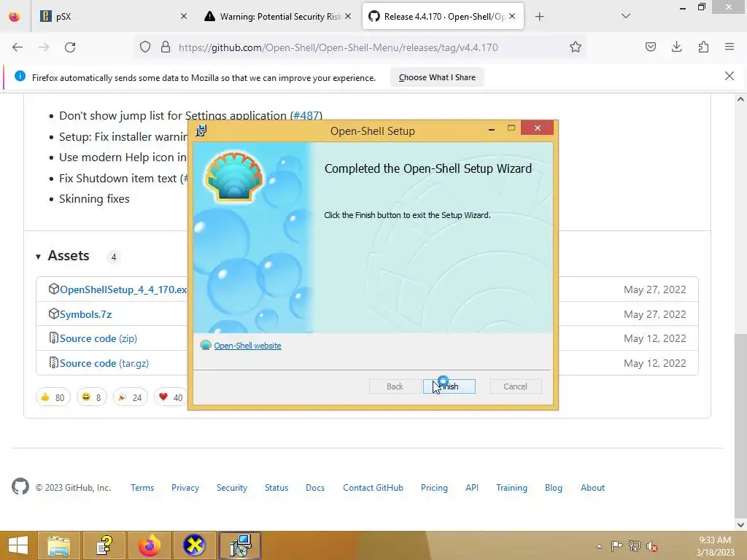The image size is (747, 560).
Task: Click the page vertical scrollbar thumb
Action: click(740, 426)
